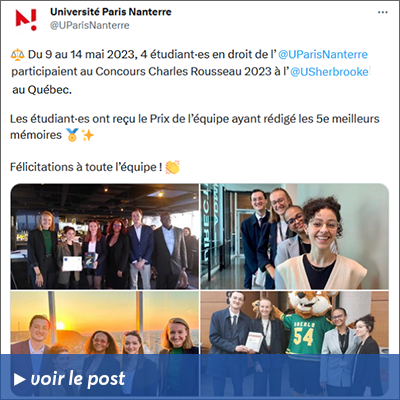Click the play triangle beside 'voir le post'
The image size is (400, 400).
point(20,379)
